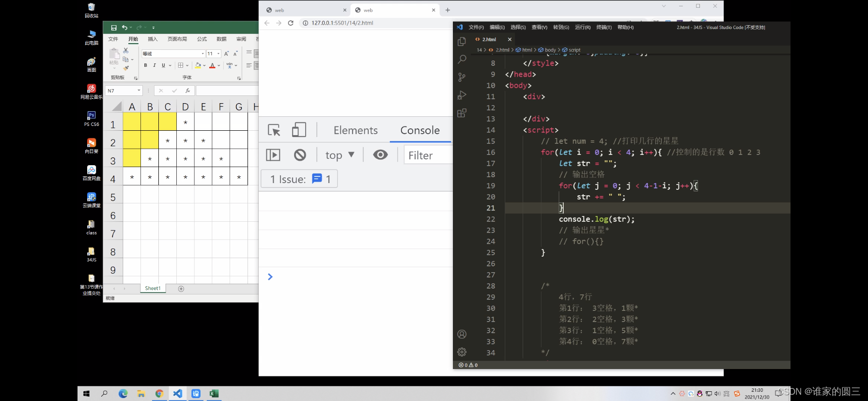Close the 2.html editor tab
The image size is (868, 401).
tap(510, 40)
